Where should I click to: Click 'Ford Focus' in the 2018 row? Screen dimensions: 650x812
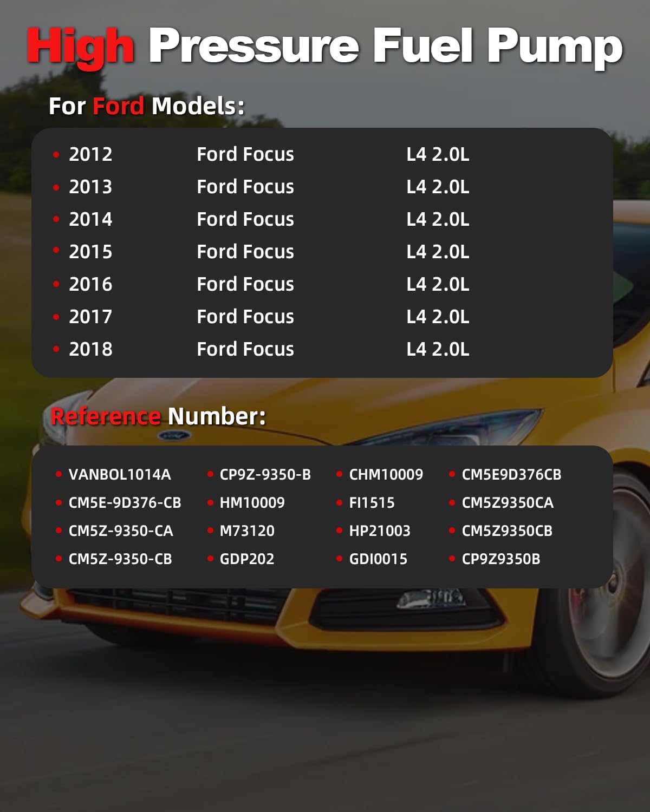pos(245,349)
